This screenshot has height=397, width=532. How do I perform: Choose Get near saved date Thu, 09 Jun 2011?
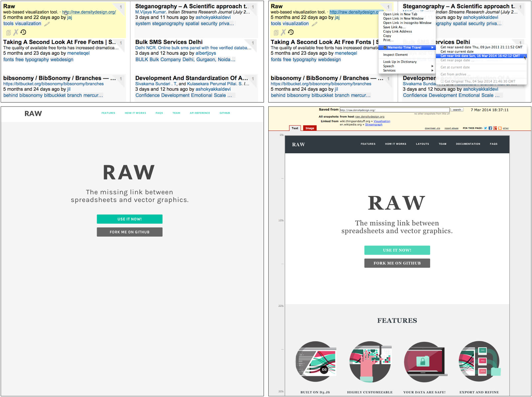click(x=481, y=47)
